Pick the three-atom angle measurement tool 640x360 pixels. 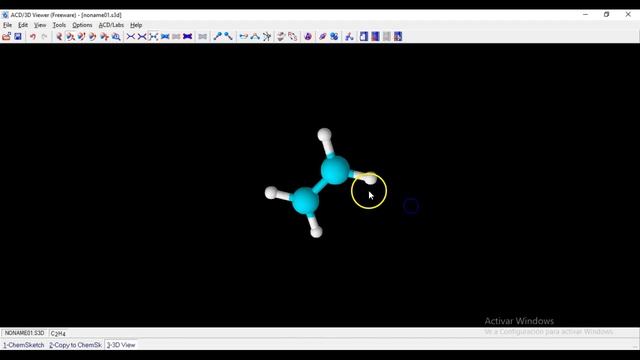255,37
